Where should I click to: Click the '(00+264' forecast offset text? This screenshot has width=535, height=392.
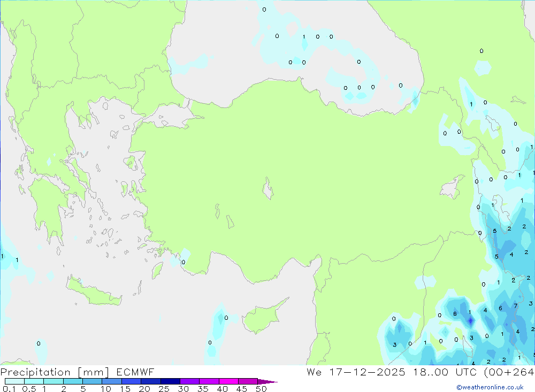tap(509, 372)
